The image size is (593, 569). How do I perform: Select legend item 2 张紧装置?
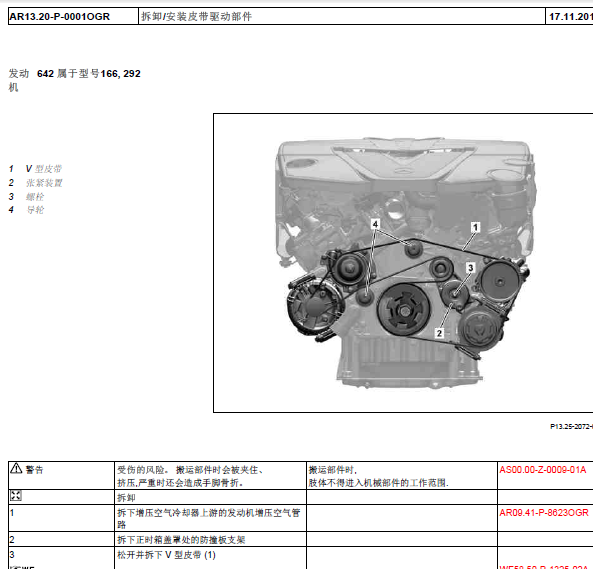pos(36,183)
